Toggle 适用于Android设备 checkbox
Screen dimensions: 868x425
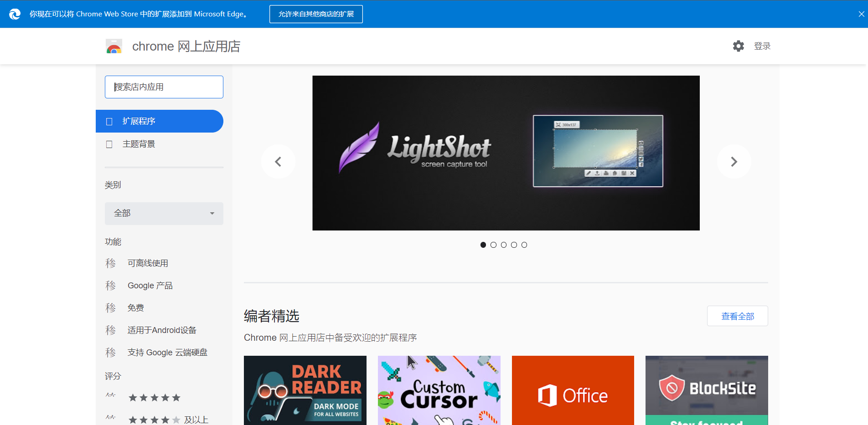tap(111, 330)
